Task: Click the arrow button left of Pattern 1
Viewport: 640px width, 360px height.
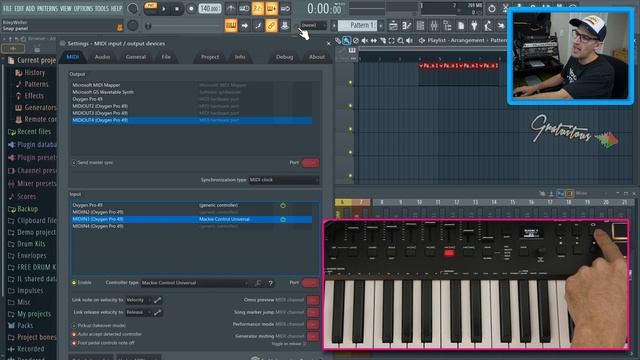Action: click(x=333, y=25)
